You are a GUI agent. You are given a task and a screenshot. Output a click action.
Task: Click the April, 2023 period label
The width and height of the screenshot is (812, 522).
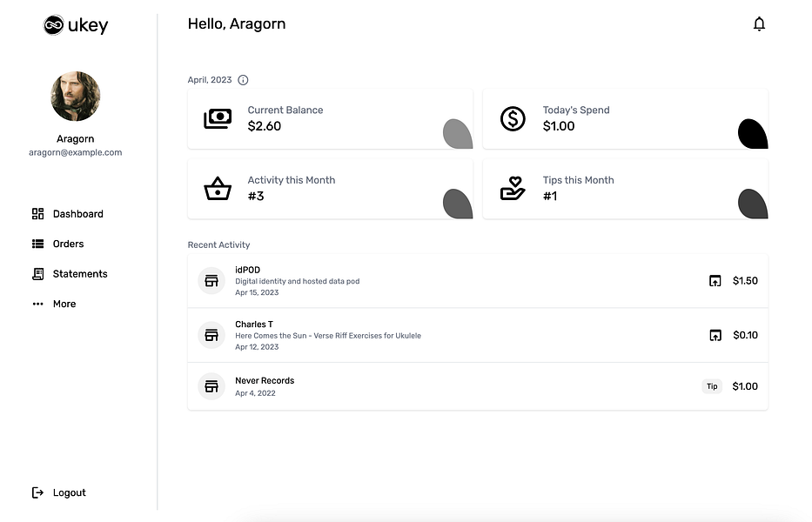[x=210, y=80]
